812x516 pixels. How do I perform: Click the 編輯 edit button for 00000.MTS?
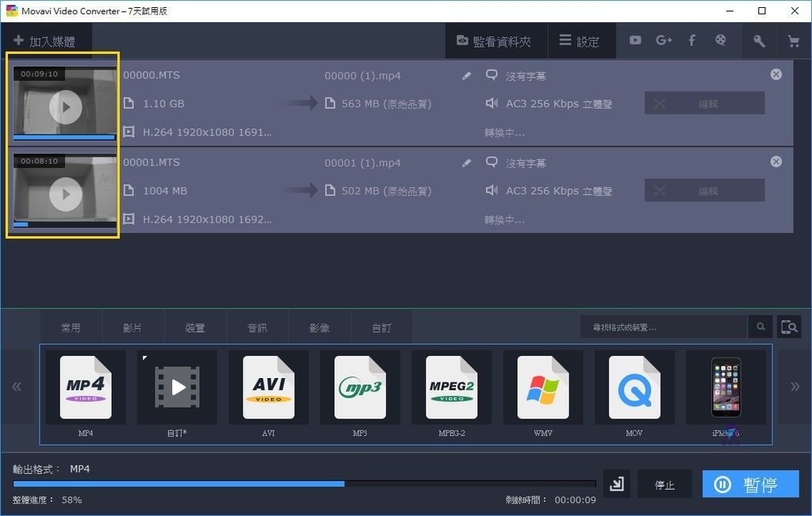pyautogui.click(x=704, y=103)
